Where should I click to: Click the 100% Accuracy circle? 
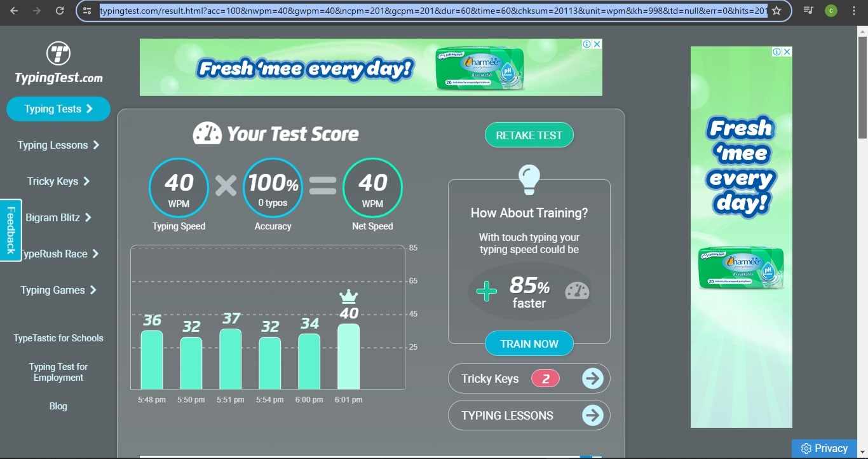tap(273, 188)
